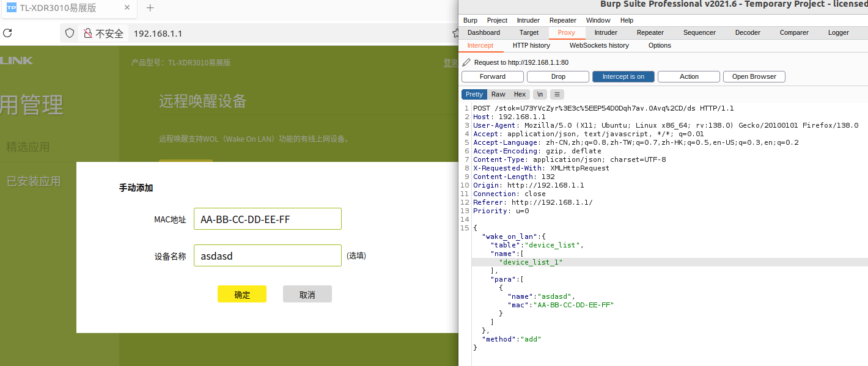Image resolution: width=868 pixels, height=366 pixels.
Task: Click the tracking protection shield icon
Action: pyautogui.click(x=70, y=33)
